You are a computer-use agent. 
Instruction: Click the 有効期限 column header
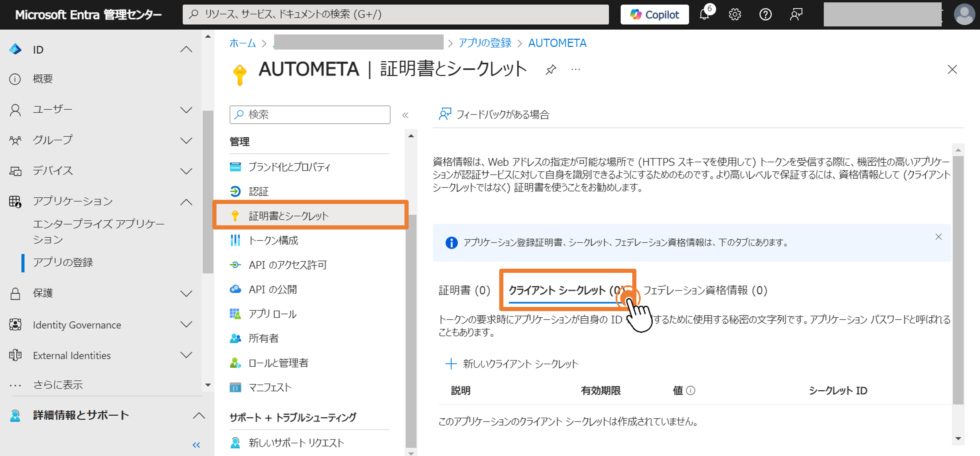pos(600,391)
